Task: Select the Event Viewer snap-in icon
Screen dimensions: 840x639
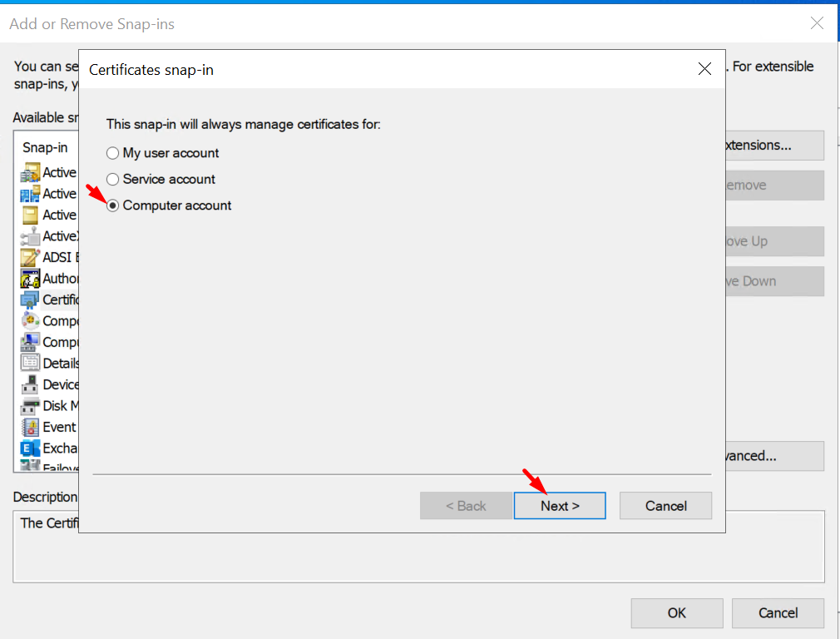Action: (30, 427)
